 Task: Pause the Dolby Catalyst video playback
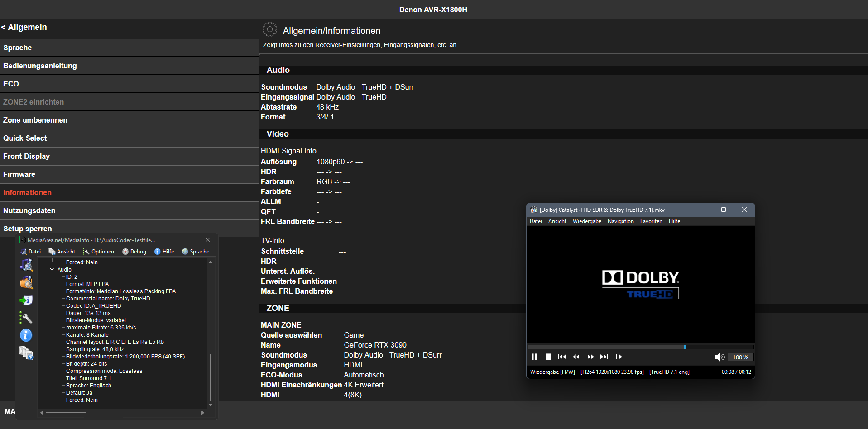tap(534, 357)
